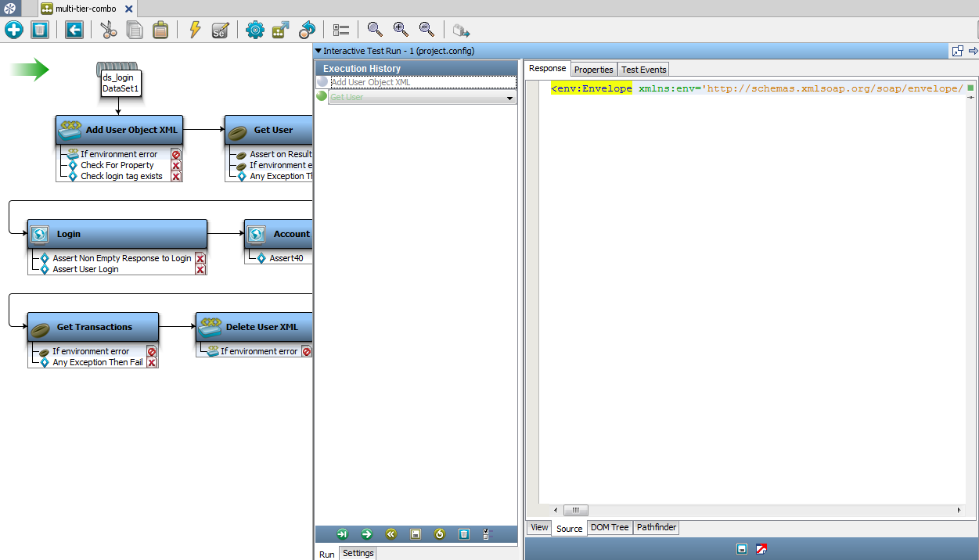Select the Login step node

(117, 234)
